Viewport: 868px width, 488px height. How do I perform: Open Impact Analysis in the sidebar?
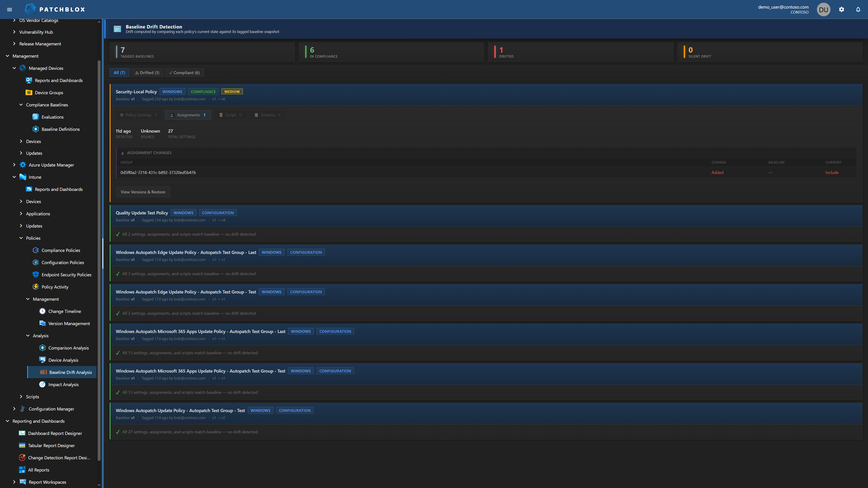point(63,384)
